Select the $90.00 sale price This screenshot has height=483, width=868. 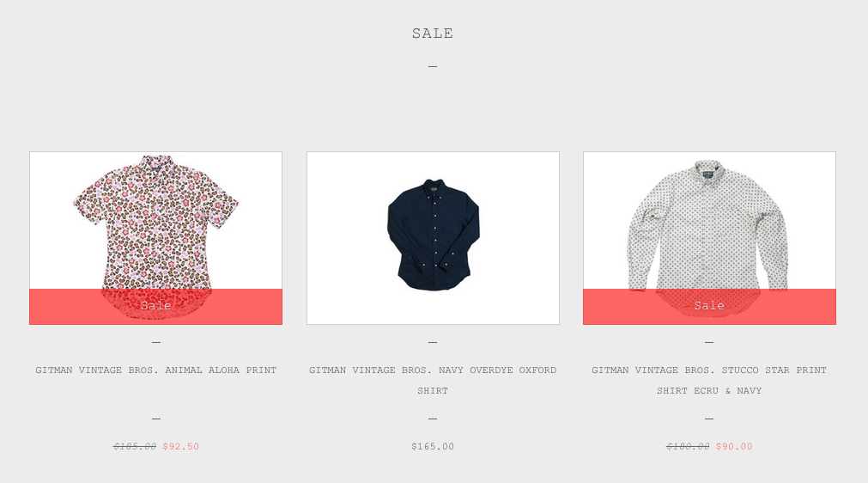pos(734,446)
